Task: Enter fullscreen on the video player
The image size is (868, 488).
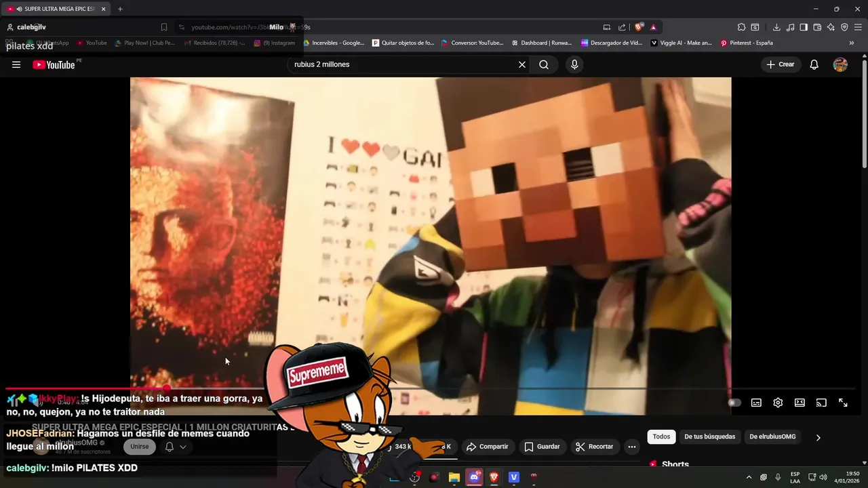Action: coord(843,403)
